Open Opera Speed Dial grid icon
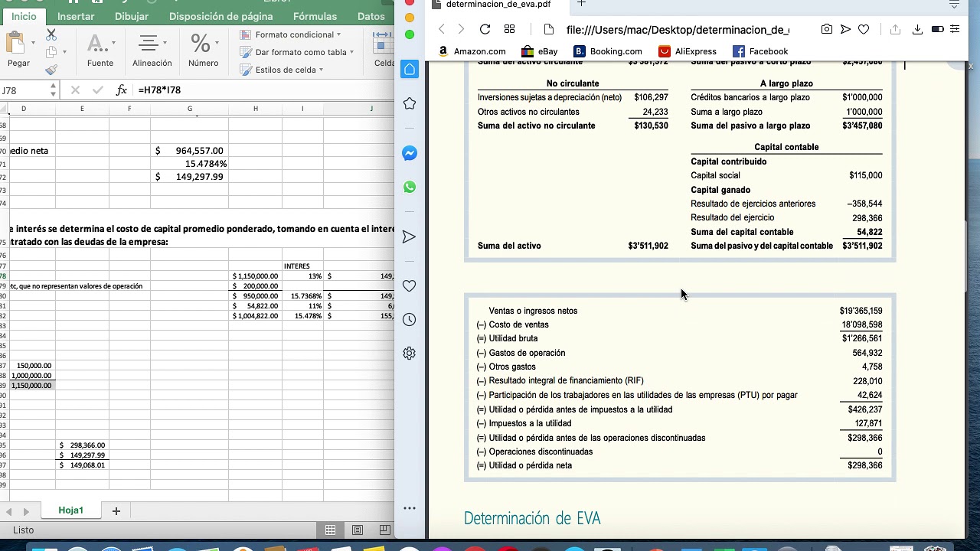 (510, 29)
